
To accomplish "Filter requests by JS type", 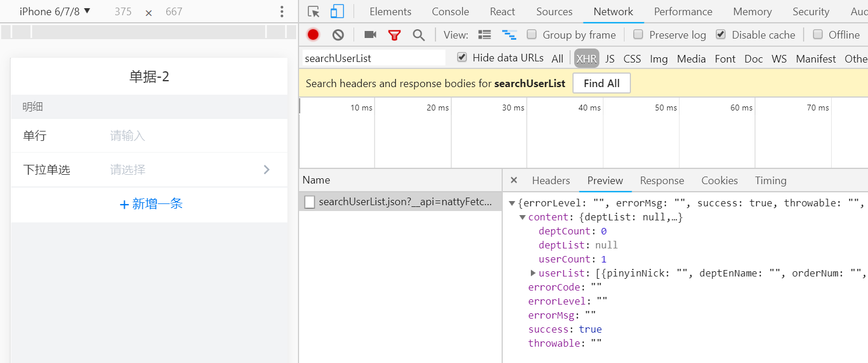I will tap(610, 58).
